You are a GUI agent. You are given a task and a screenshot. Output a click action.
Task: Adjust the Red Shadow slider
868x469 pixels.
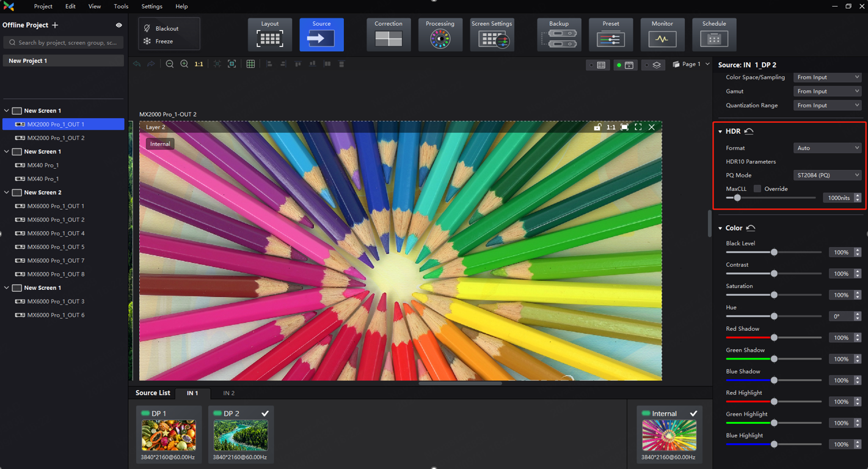click(774, 338)
